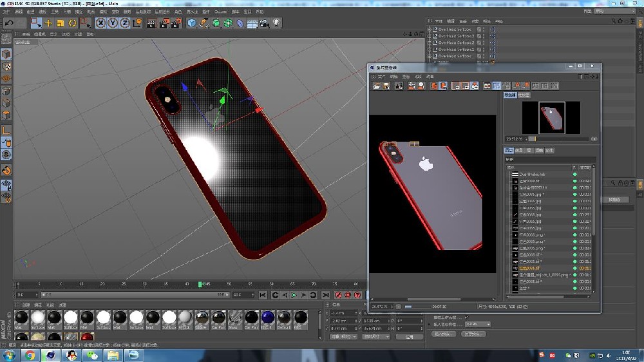Screen dimensions: 644x362
Task: Switch to Polygons mode
Action: click(6, 115)
